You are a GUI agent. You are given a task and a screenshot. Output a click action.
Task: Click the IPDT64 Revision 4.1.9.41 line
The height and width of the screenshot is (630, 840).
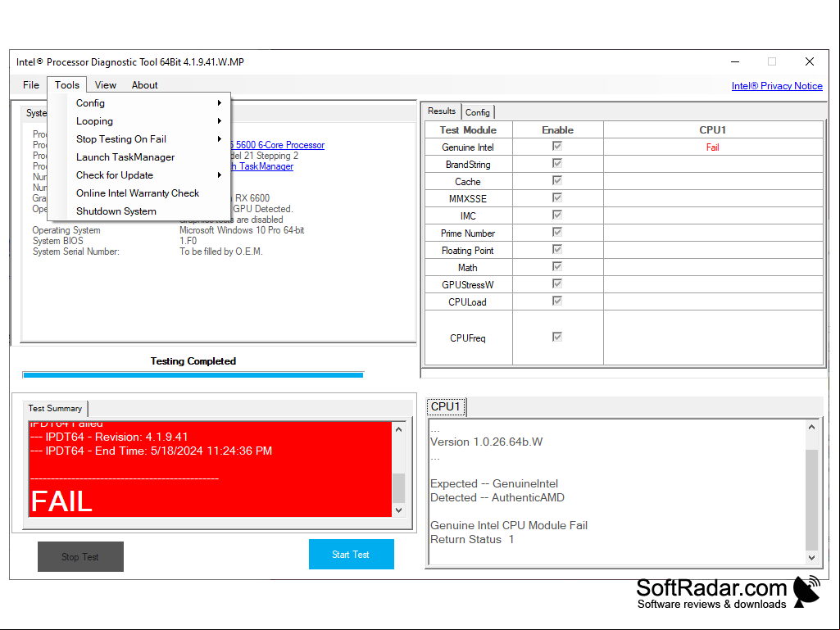[x=109, y=437]
